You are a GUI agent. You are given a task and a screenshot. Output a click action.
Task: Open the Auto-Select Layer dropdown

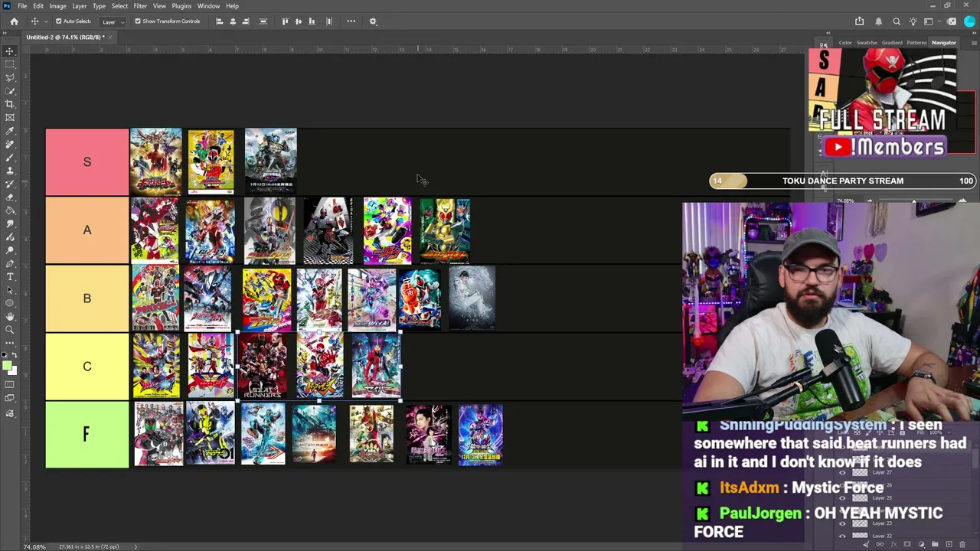pos(113,21)
